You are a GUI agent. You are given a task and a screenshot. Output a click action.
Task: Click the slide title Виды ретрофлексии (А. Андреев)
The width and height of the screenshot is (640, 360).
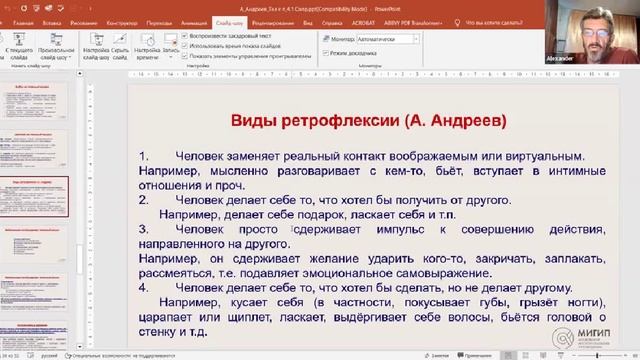(x=369, y=121)
